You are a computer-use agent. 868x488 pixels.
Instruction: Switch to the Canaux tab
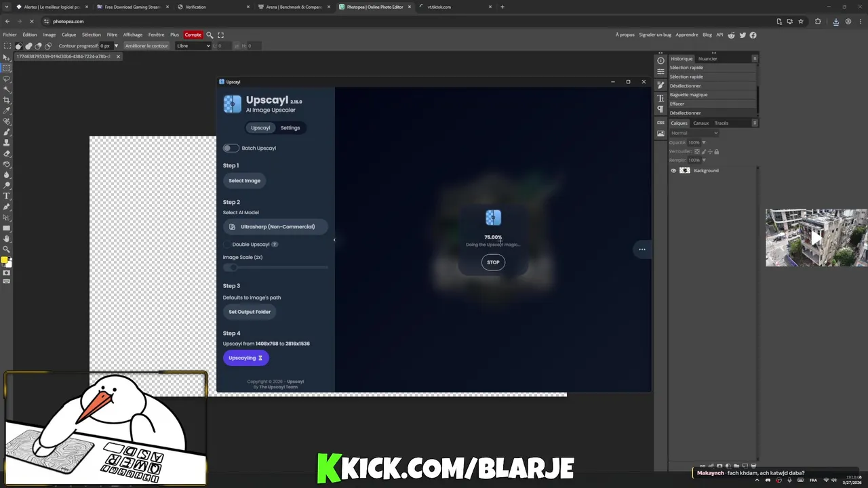point(701,123)
